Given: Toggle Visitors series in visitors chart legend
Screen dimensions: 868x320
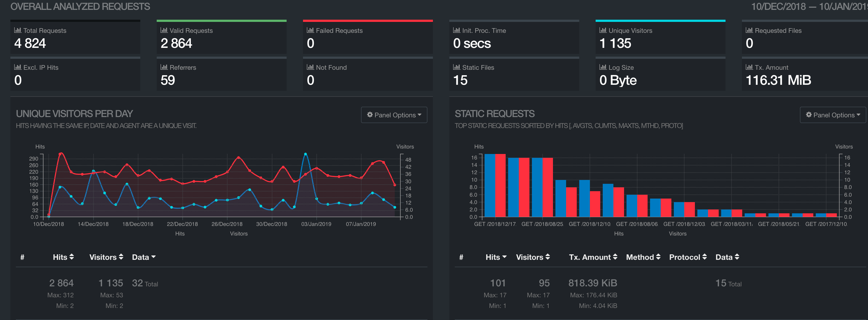Looking at the screenshot, I should coord(238,233).
